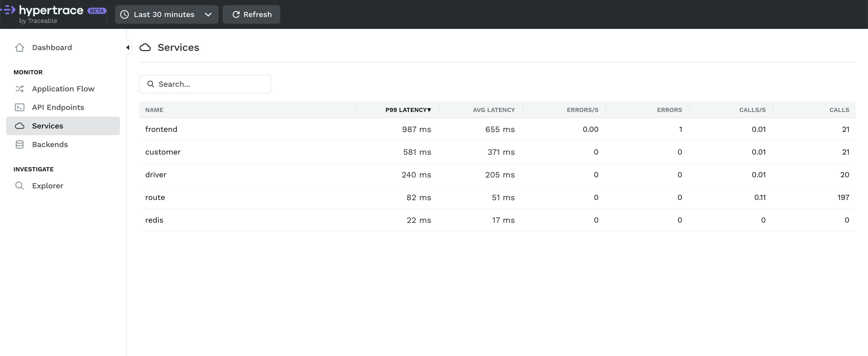
Task: Click the Services cloud icon in sidebar
Action: [x=20, y=126]
